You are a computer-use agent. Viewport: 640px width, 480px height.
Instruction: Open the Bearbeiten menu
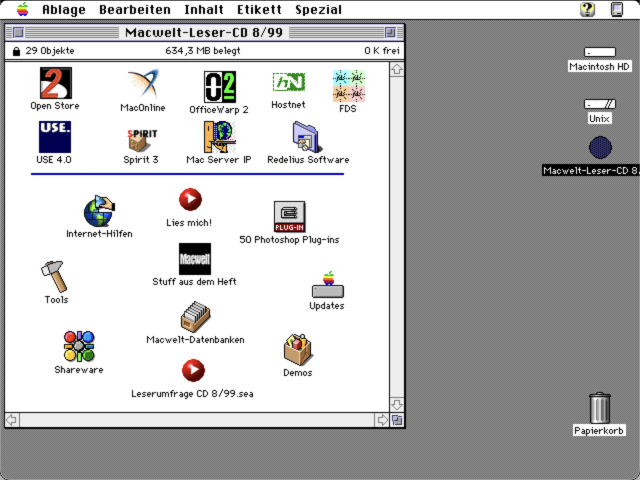click(x=135, y=9)
